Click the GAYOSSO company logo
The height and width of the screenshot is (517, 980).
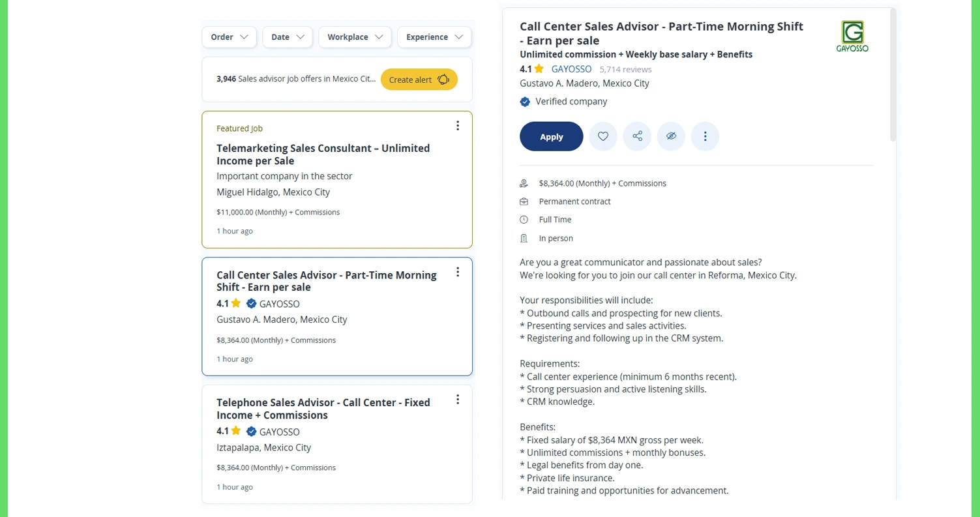point(852,36)
